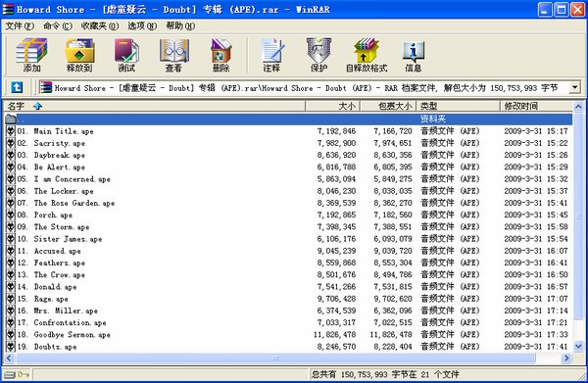Run the Test (测试) archive tool
This screenshot has height=383, width=588.
(126, 55)
